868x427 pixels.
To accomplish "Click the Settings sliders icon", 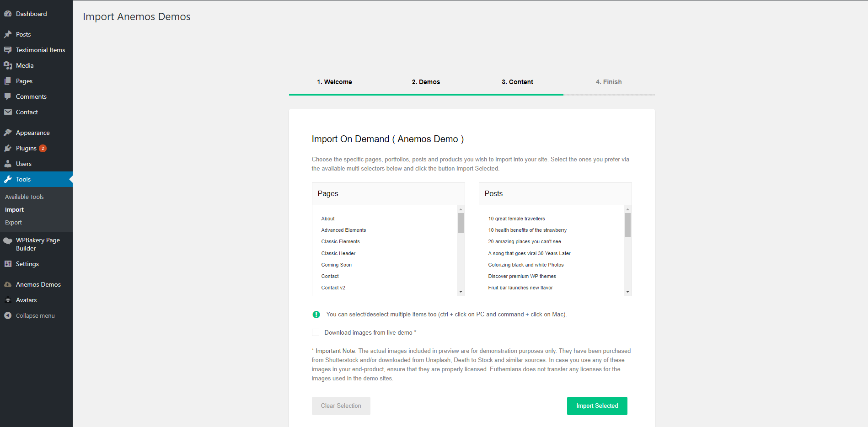I will tap(8, 264).
